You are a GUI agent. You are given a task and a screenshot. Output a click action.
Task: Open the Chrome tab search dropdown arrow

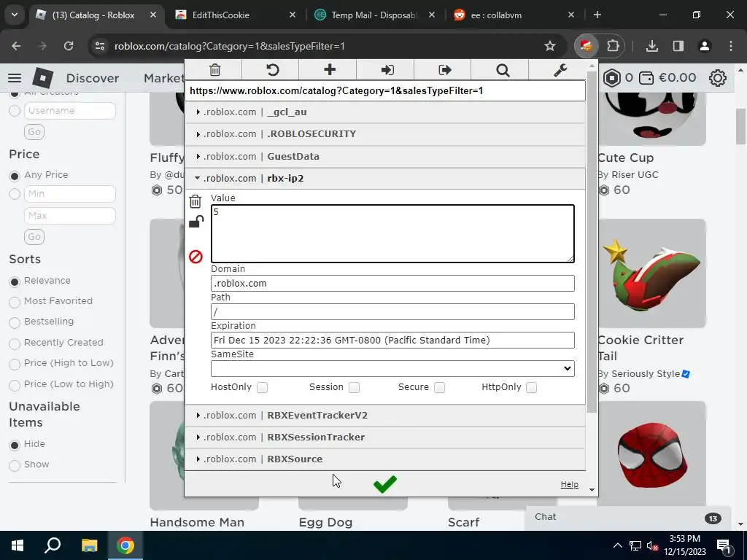click(x=15, y=15)
